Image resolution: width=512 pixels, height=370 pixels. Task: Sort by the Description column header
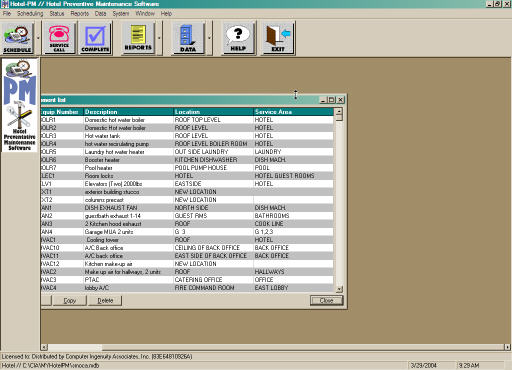pos(128,112)
